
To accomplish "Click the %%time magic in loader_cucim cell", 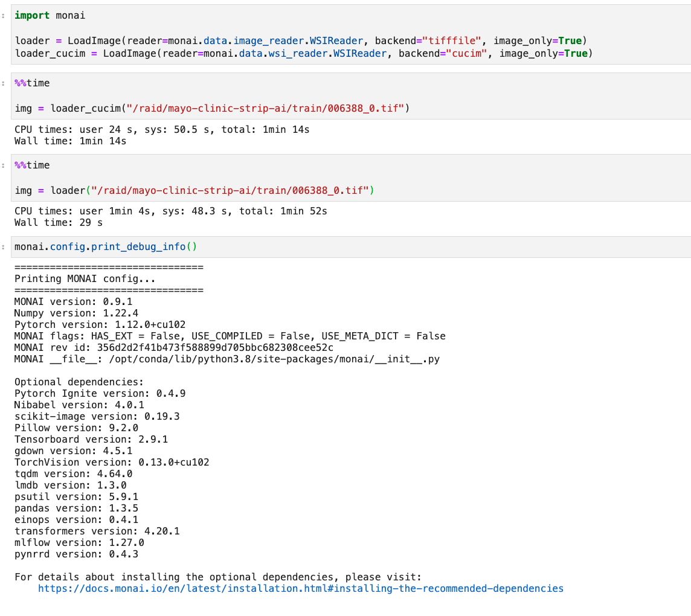I will coord(32,83).
